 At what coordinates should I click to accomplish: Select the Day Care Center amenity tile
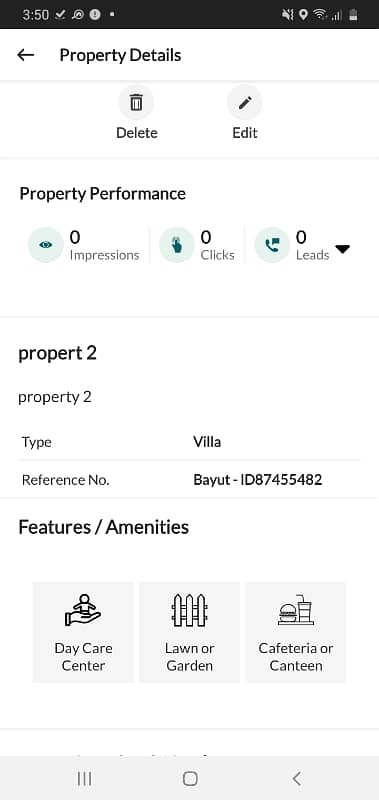[83, 632]
